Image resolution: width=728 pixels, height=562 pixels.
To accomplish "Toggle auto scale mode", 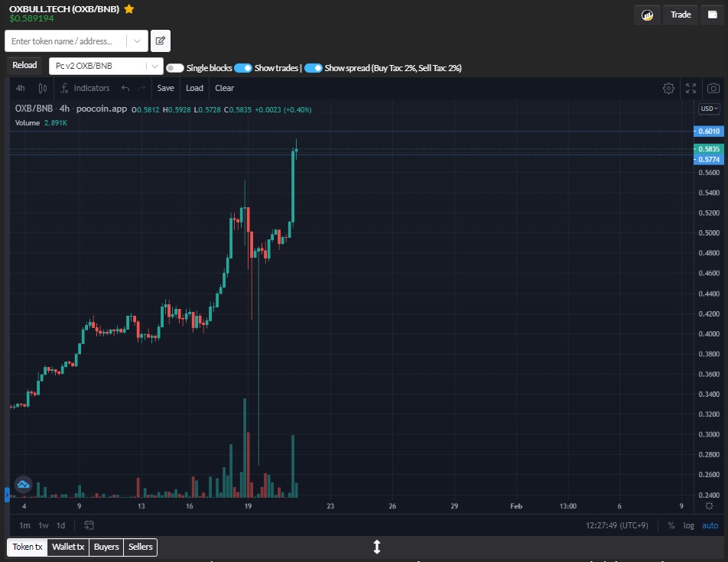I will click(710, 525).
